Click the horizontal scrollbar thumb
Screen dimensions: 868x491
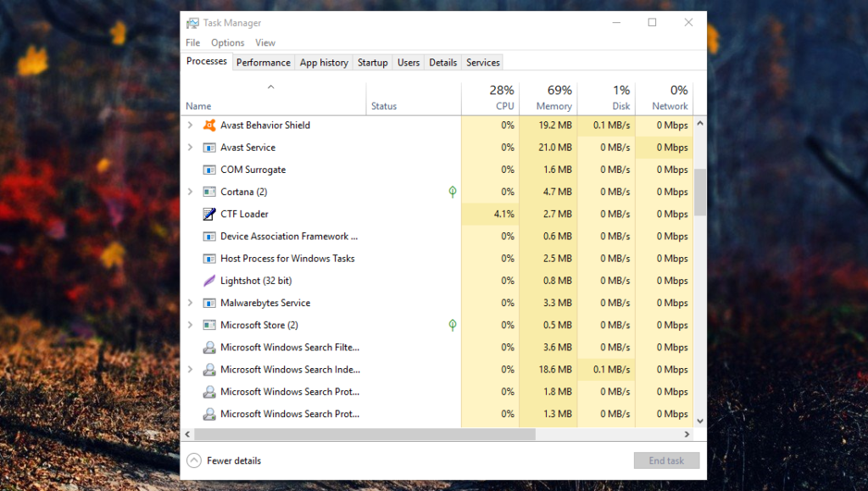(x=364, y=434)
